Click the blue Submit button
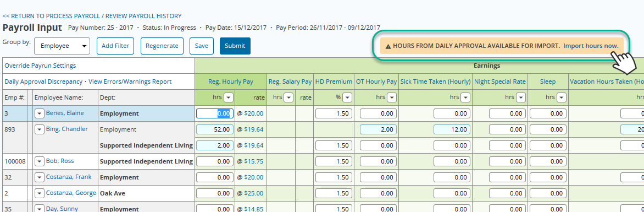This screenshot has width=644, height=212. click(x=235, y=46)
